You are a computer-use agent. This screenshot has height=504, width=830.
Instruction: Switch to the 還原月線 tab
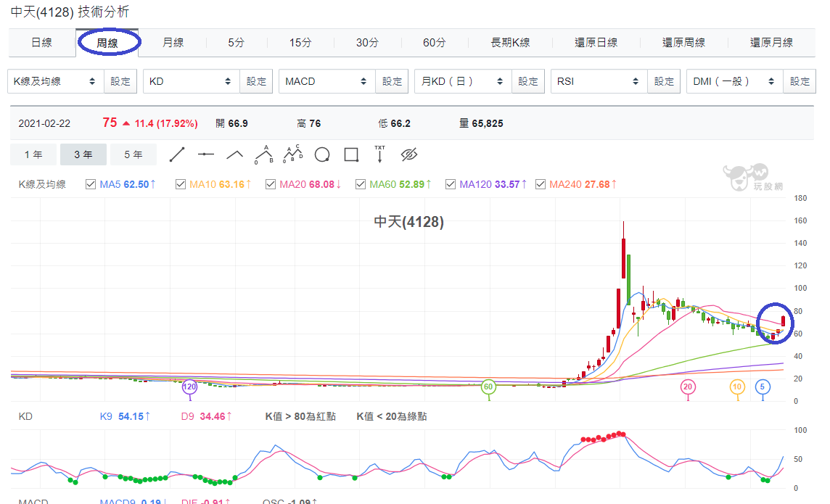tap(771, 43)
